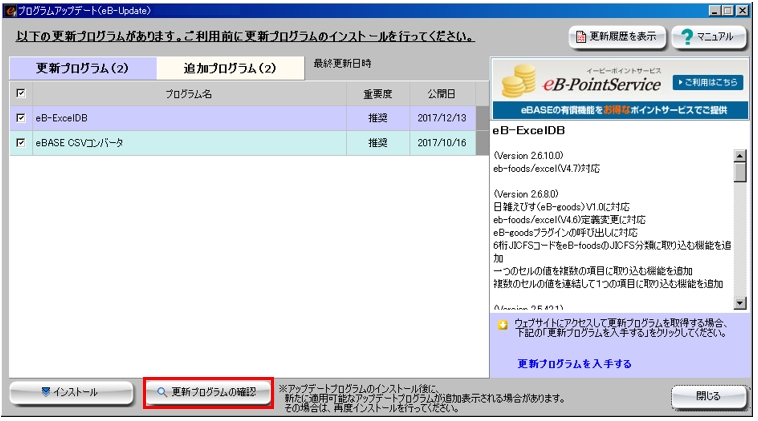Select the eB-ExcelDB program name
Screen dimensions: 758x421
61,118
